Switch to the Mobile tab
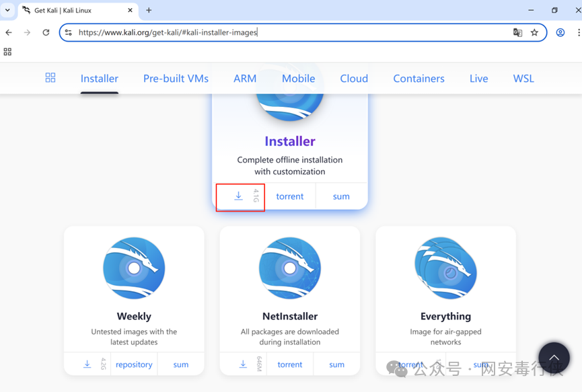This screenshot has width=582, height=392. tap(299, 79)
